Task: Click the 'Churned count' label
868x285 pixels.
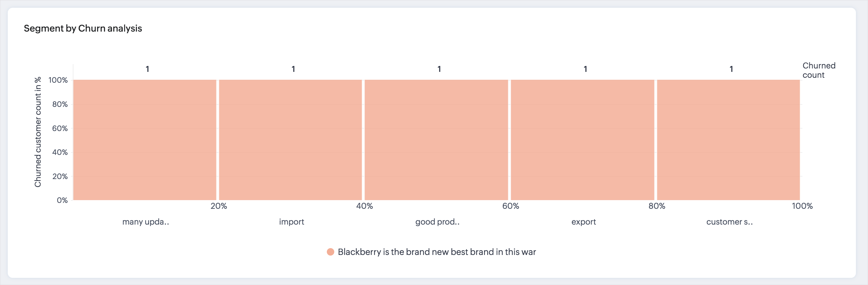Action: [819, 70]
